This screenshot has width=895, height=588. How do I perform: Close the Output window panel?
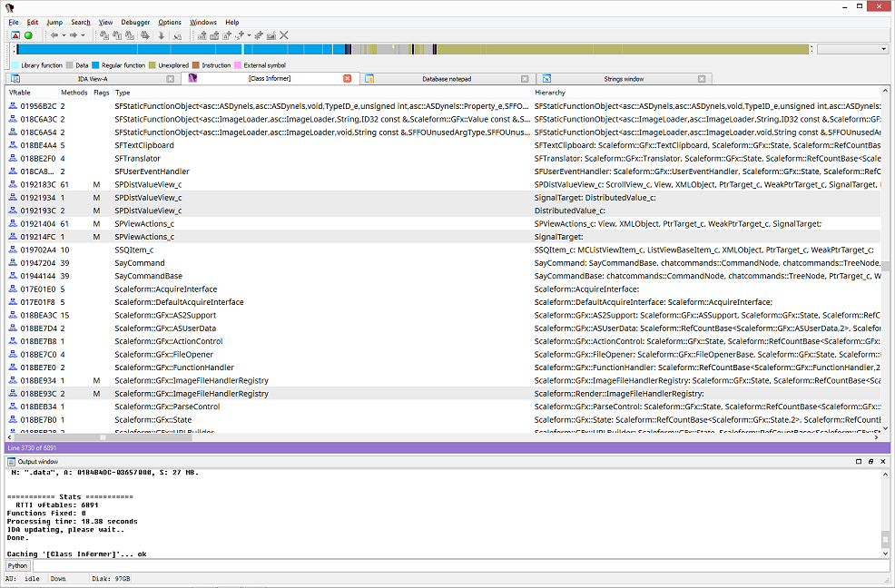[x=883, y=461]
